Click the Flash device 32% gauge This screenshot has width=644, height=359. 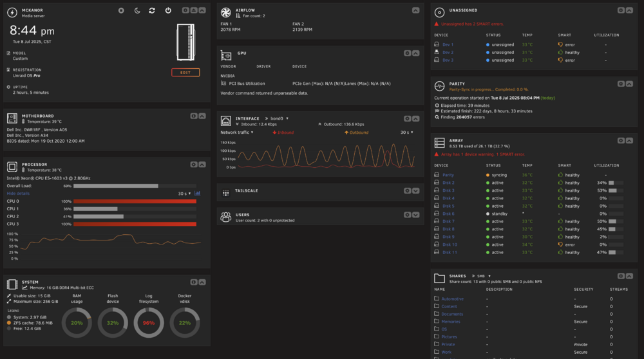coord(113,323)
